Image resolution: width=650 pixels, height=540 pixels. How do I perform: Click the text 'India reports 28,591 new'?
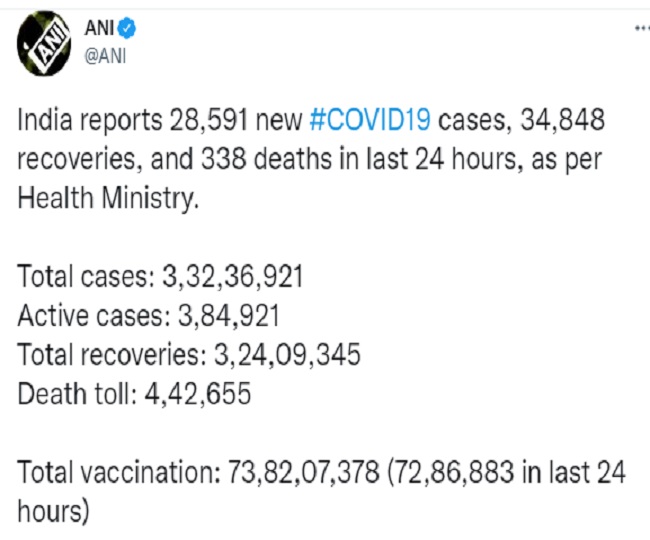160,121
